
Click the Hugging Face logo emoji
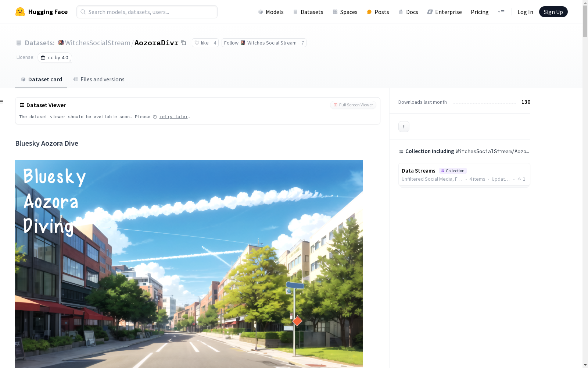tap(20, 12)
